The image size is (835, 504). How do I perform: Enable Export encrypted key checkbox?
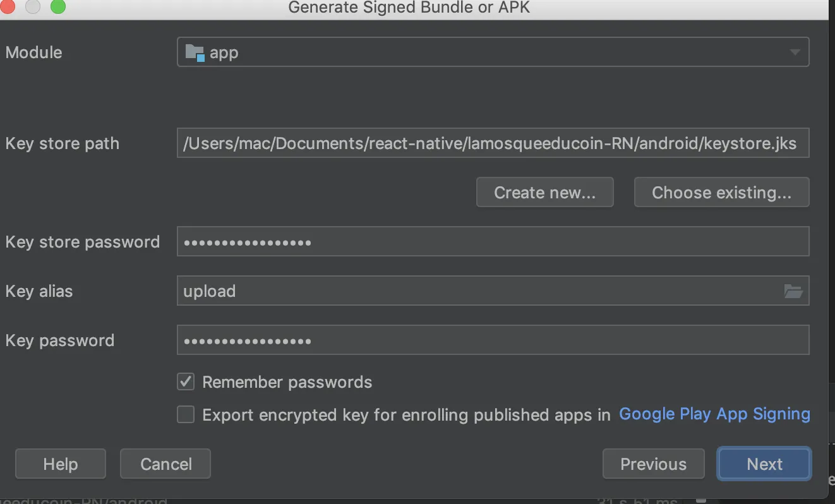pyautogui.click(x=186, y=414)
